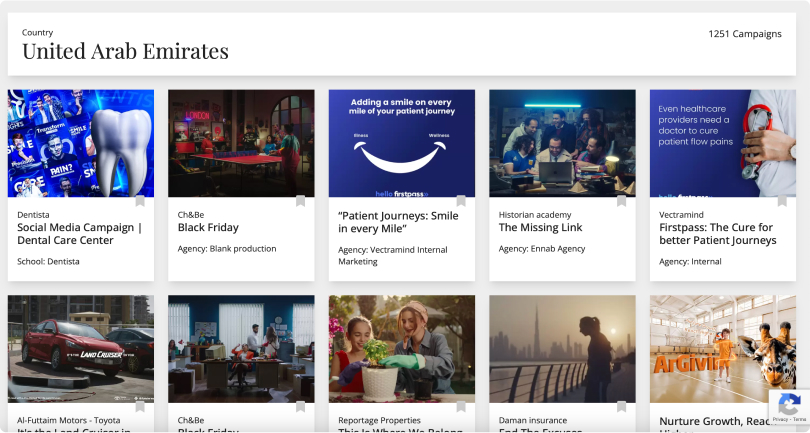Open The Missing Link campaign title
The height and width of the screenshot is (433, 810).
pos(541,227)
